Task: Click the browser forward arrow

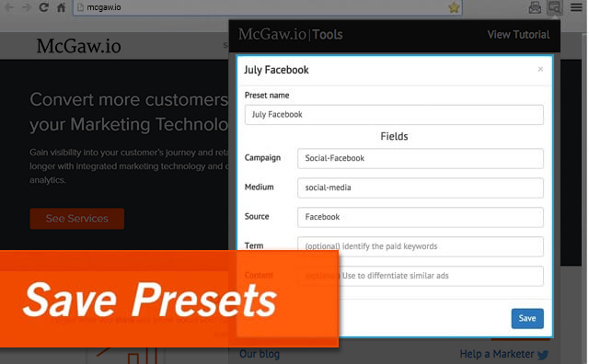Action: [x=26, y=7]
